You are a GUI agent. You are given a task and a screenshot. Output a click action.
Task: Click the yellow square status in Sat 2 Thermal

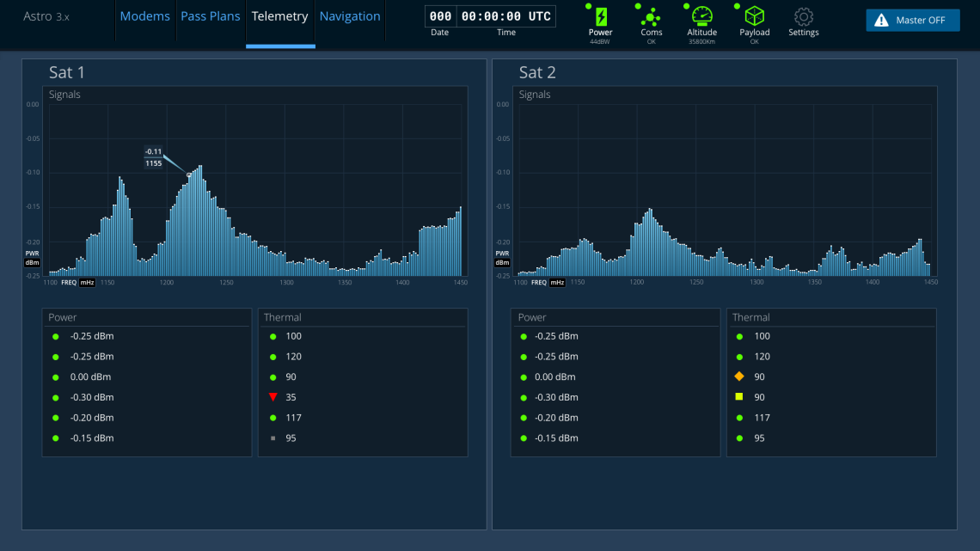tap(739, 396)
